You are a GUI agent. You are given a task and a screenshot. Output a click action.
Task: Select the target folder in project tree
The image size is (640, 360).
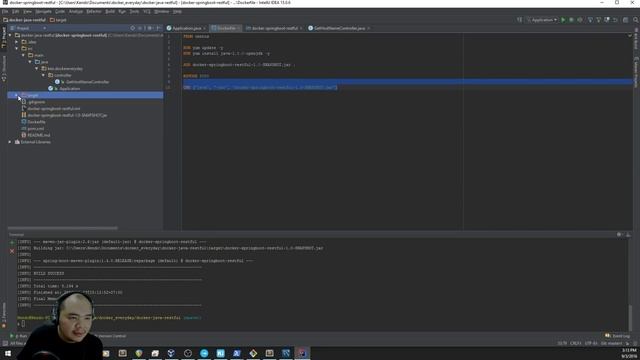coord(85,95)
